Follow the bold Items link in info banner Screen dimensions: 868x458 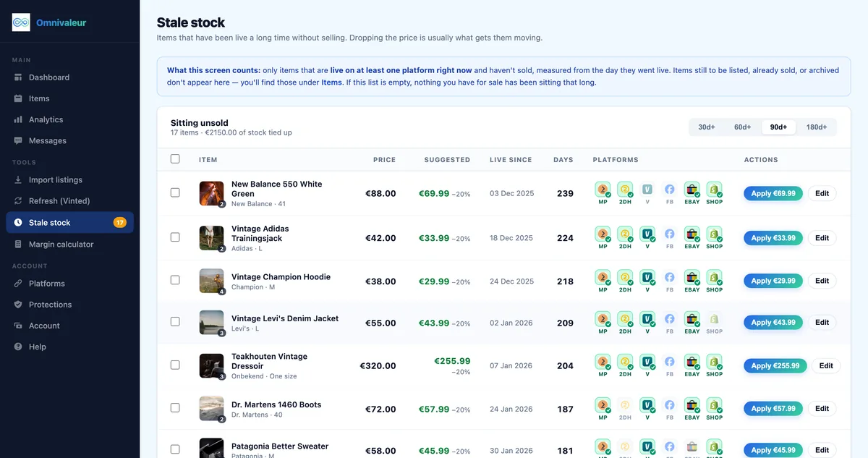pyautogui.click(x=331, y=82)
